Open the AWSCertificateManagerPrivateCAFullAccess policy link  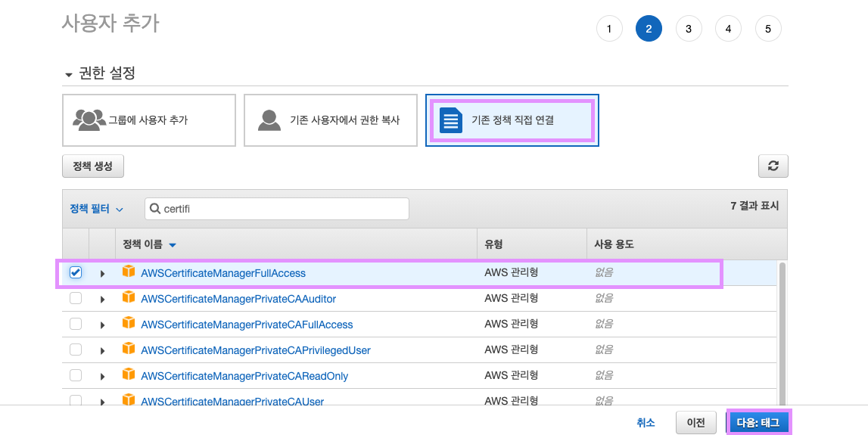[x=247, y=325]
